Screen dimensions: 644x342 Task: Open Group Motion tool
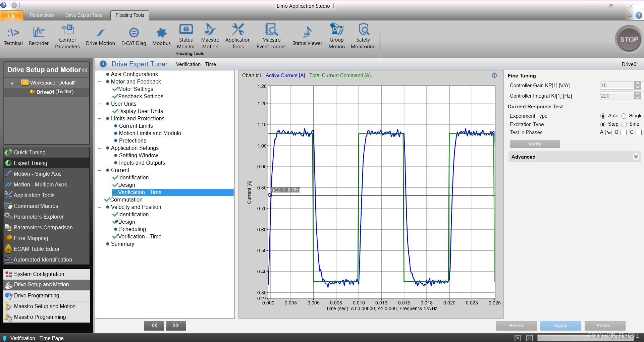[x=337, y=37]
